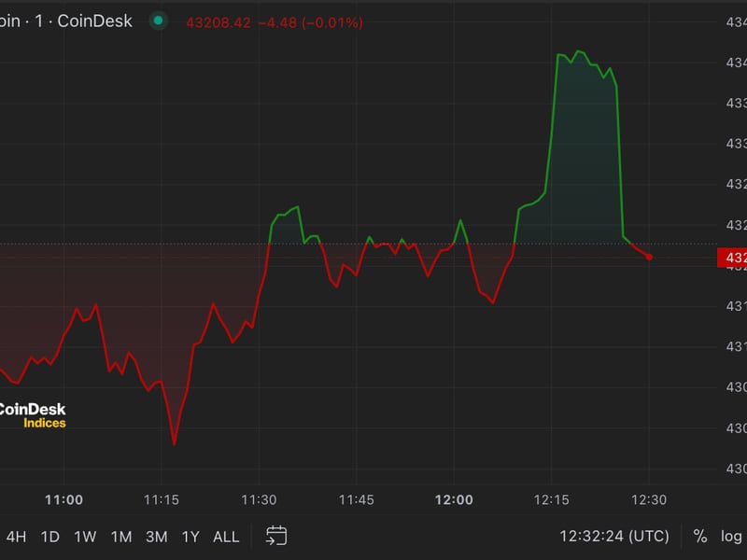Image resolution: width=747 pixels, height=560 pixels.
Task: Switch to the 1M timeframe
Action: tap(121, 537)
